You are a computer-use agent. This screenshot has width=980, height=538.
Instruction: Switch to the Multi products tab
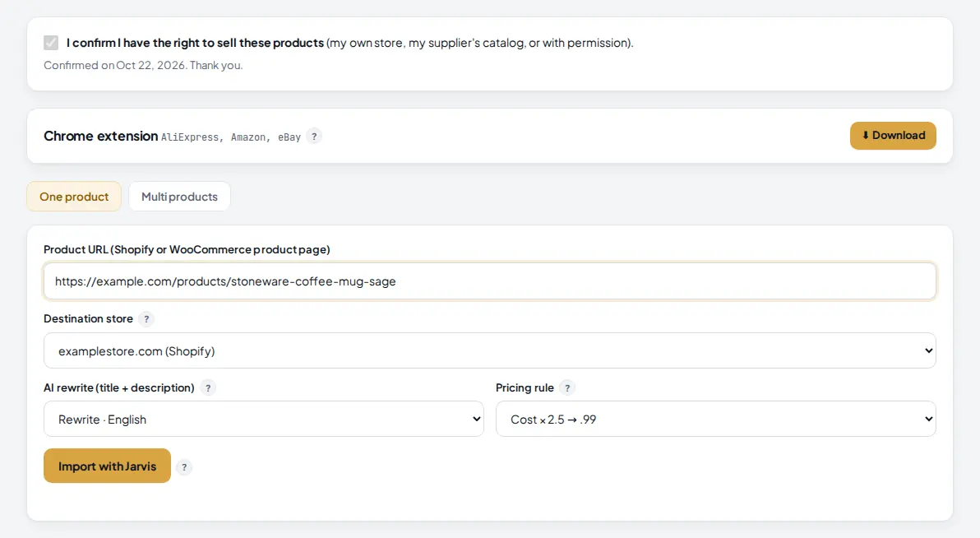click(179, 197)
